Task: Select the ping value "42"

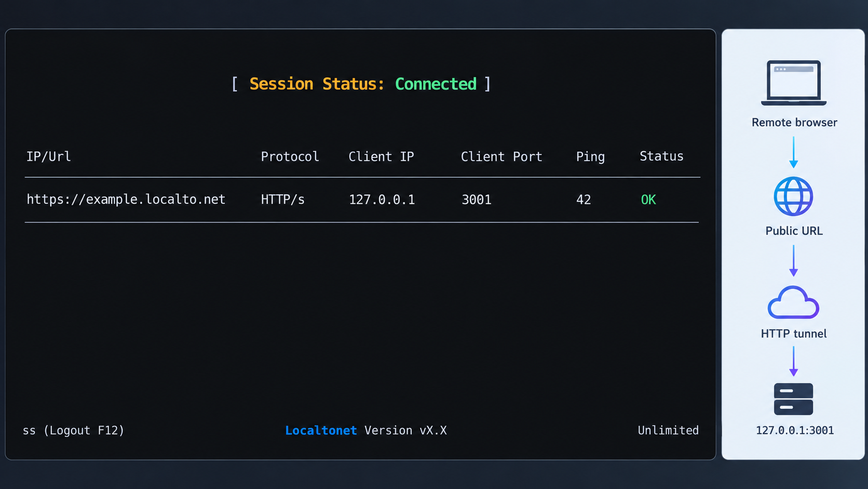Action: (584, 200)
